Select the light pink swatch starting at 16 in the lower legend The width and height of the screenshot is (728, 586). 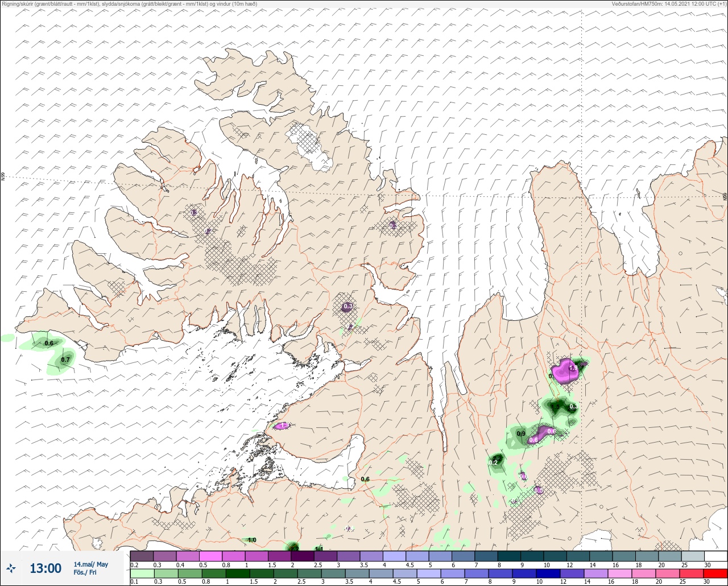[x=620, y=573]
